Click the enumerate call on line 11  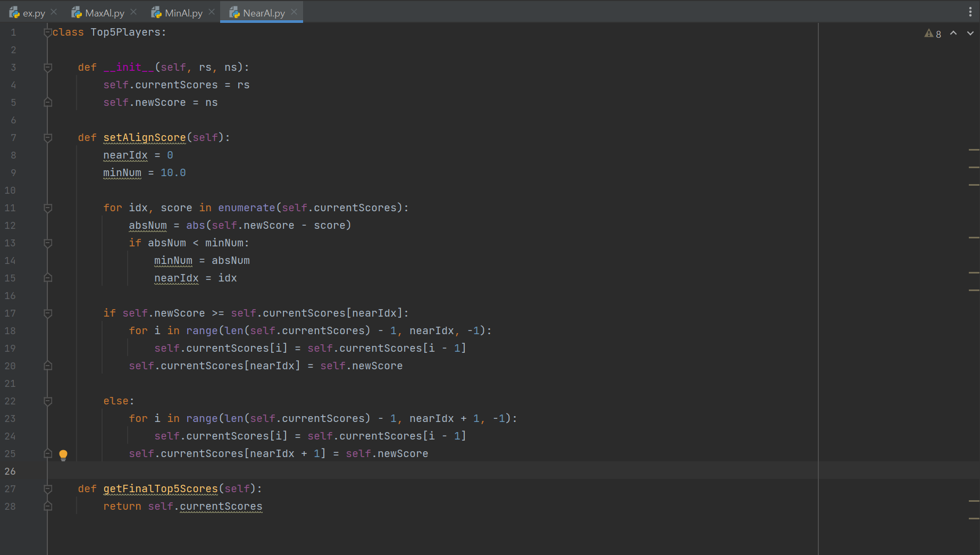click(x=247, y=208)
